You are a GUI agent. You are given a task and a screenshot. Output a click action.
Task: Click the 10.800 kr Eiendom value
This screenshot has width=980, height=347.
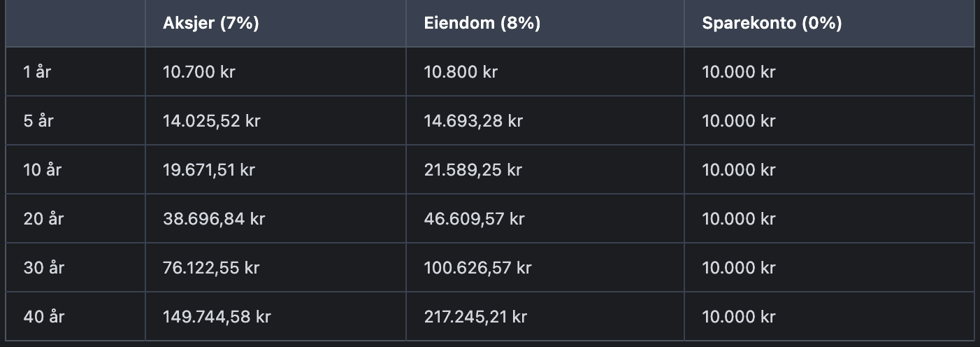pyautogui.click(x=461, y=71)
